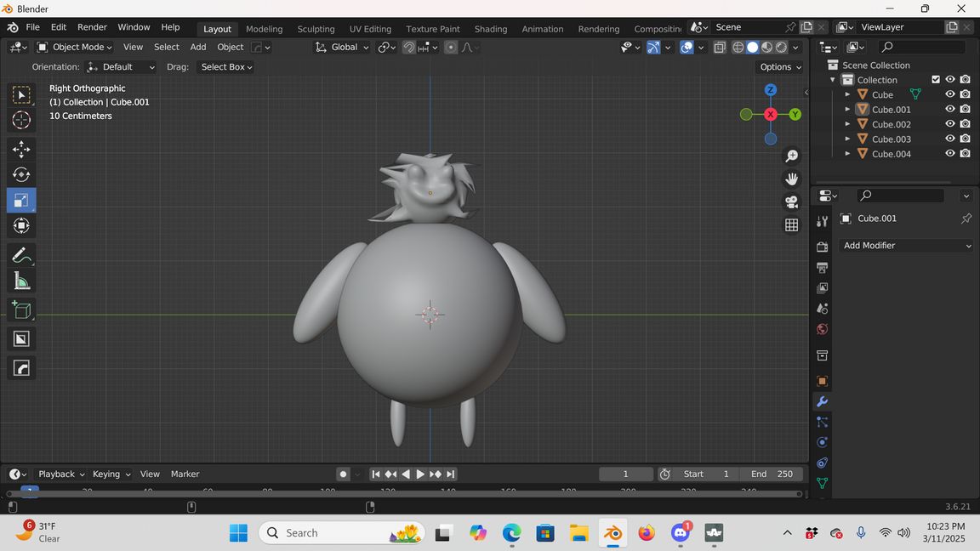Hide Cube.002 in the outliner
Viewport: 980px width, 551px height.
[x=950, y=124]
